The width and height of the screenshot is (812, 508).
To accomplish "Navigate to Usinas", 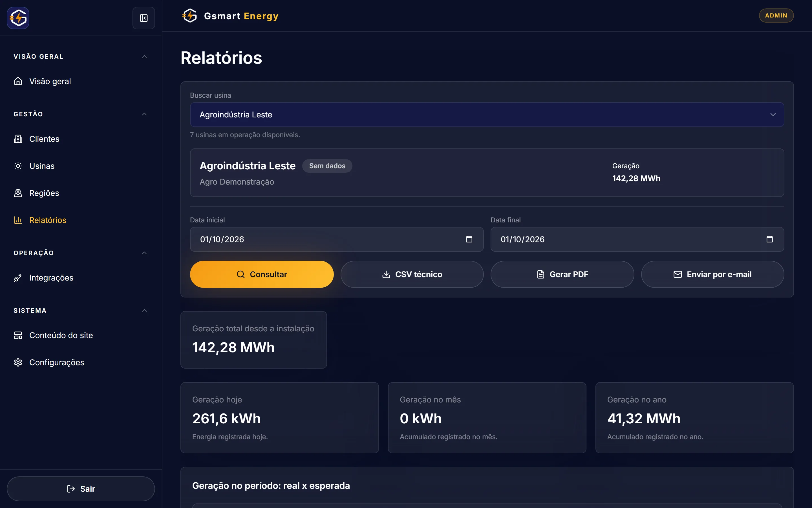I will pyautogui.click(x=81, y=166).
